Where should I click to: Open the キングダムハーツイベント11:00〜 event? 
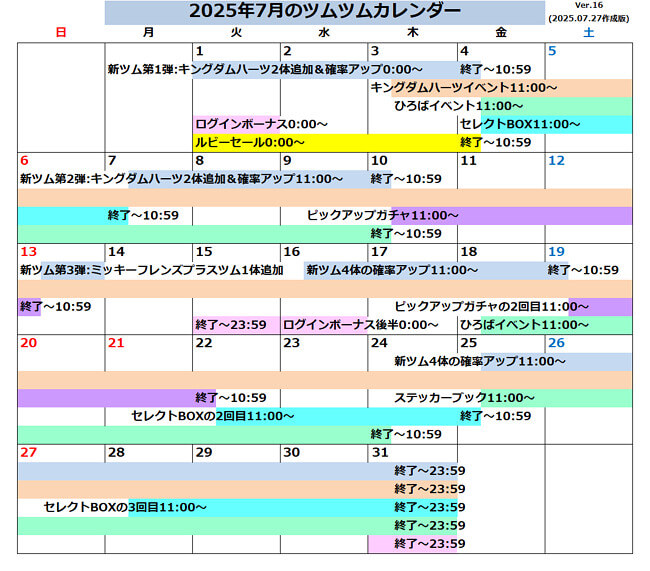464,88
